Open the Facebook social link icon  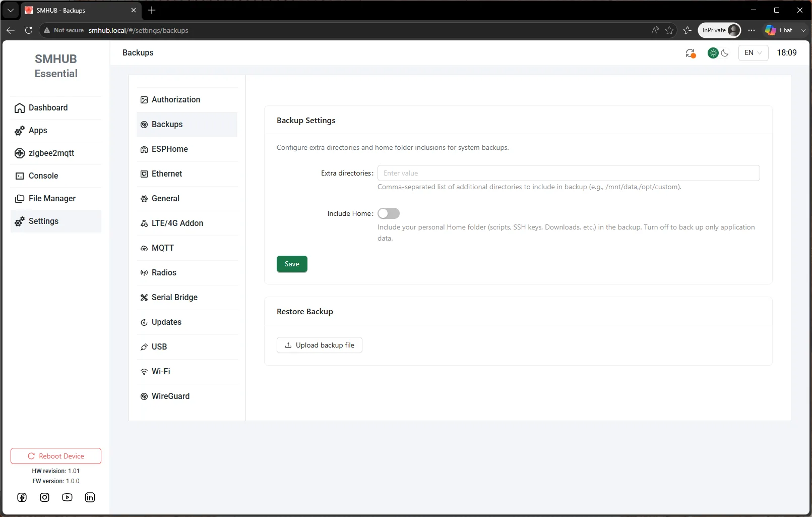pyautogui.click(x=22, y=497)
